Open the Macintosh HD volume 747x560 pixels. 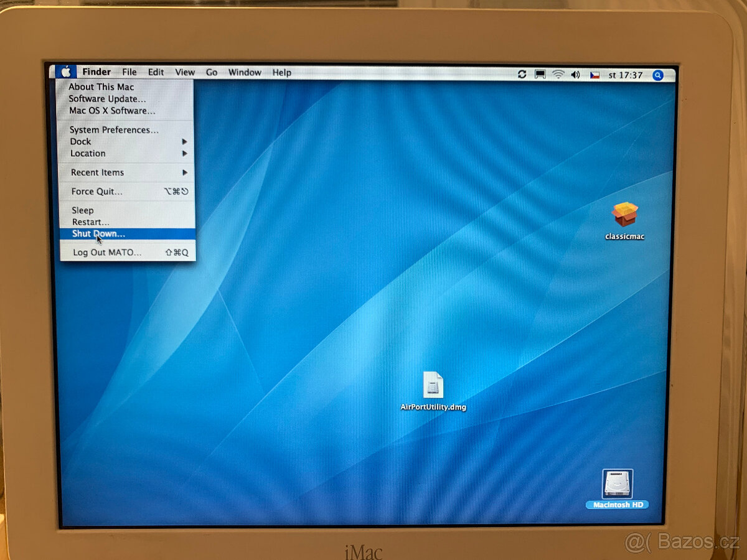[616, 482]
